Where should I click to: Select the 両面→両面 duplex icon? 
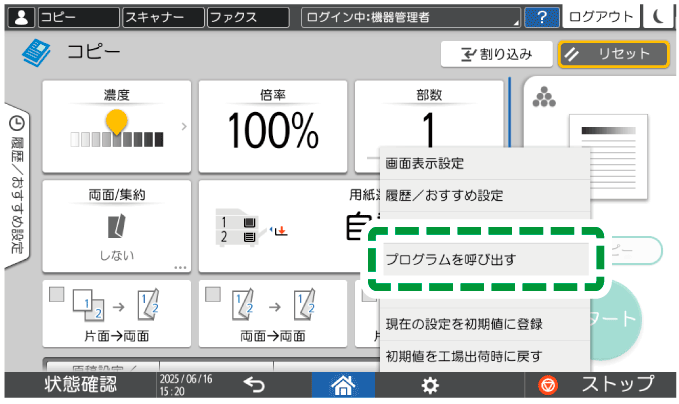tap(274, 305)
